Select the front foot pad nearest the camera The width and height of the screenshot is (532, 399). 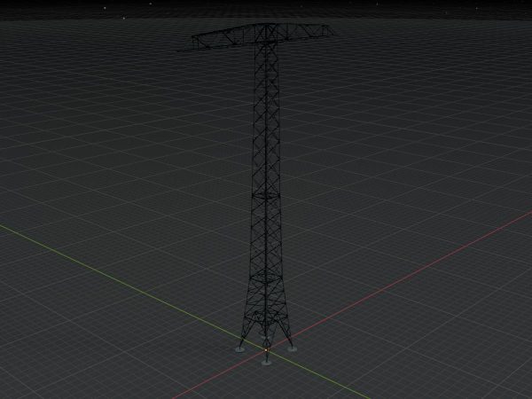click(x=266, y=362)
